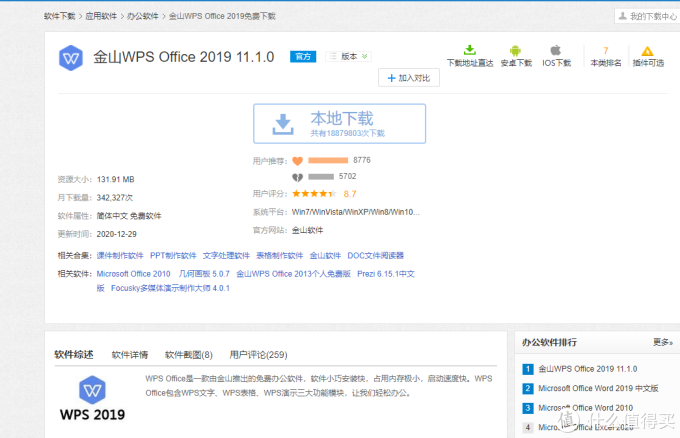The image size is (680, 438).
Task: Open 我的下载中心 at top right
Action: tap(646, 16)
